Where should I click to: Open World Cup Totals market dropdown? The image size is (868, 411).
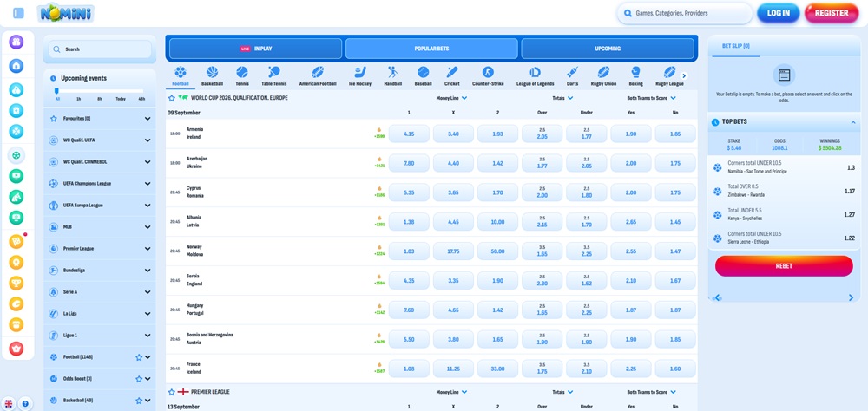pos(562,98)
